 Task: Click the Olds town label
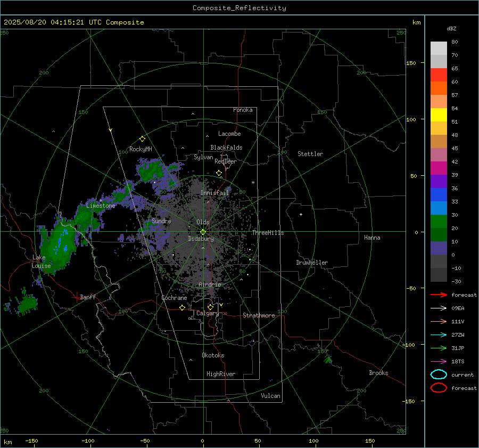203,222
